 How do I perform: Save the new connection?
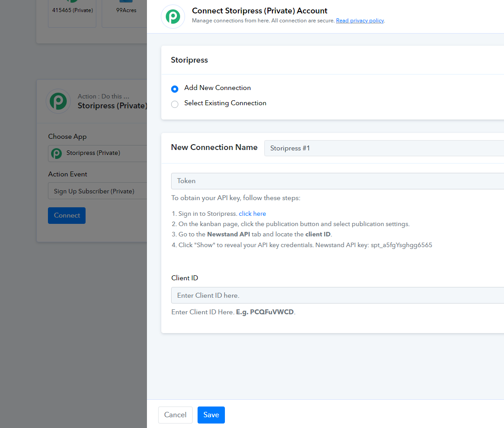click(211, 415)
